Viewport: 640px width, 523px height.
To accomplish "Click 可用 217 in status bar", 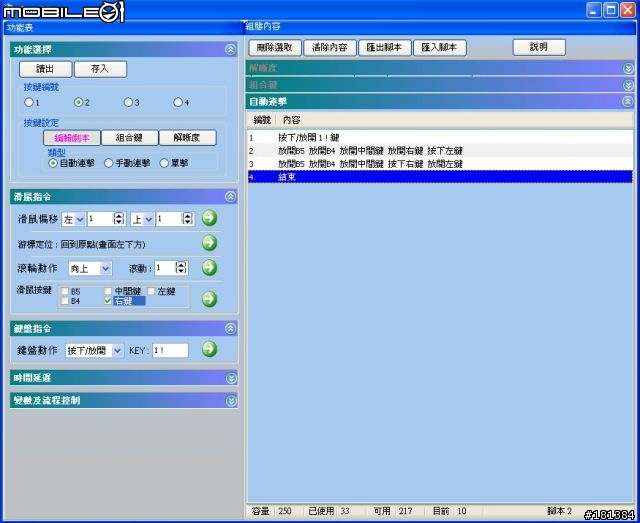I will coord(393,511).
